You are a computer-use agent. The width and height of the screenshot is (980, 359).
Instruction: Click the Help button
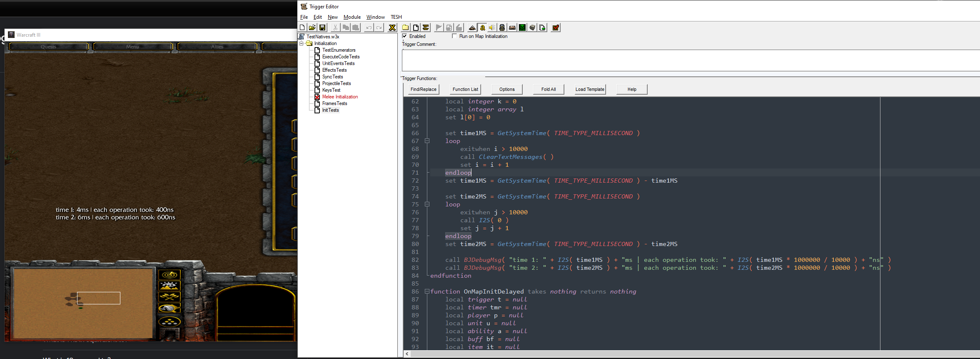coord(632,89)
